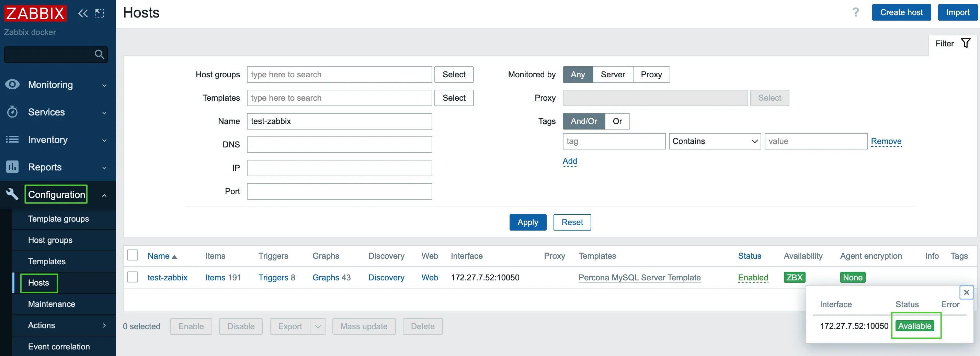Set Monitored by to Proxy
This screenshot has height=356, width=980.
651,75
